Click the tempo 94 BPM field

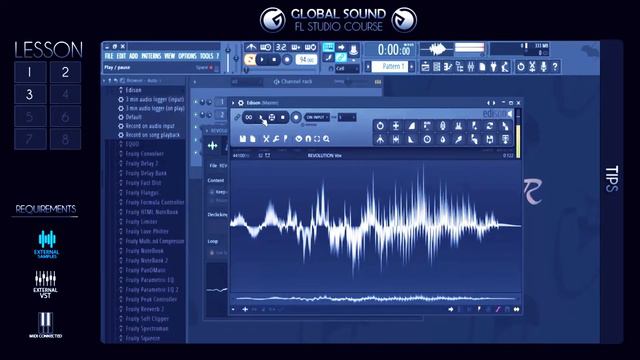(306, 60)
